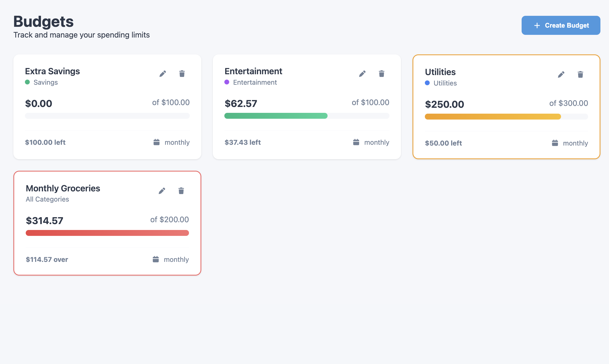Click the purple Entertainment category dot
609x364 pixels.
[227, 82]
